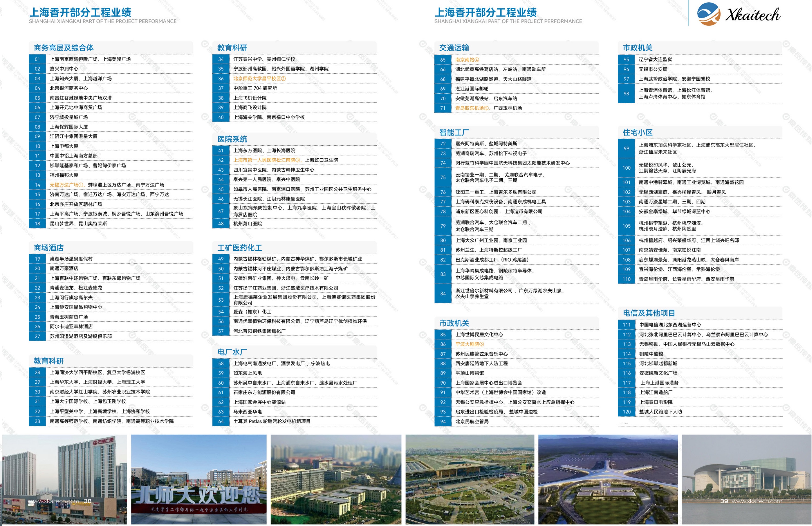This screenshot has height=526, width=812.
Task: Select row 11 中国中铝上海南方总部
Action: [x=111, y=156]
